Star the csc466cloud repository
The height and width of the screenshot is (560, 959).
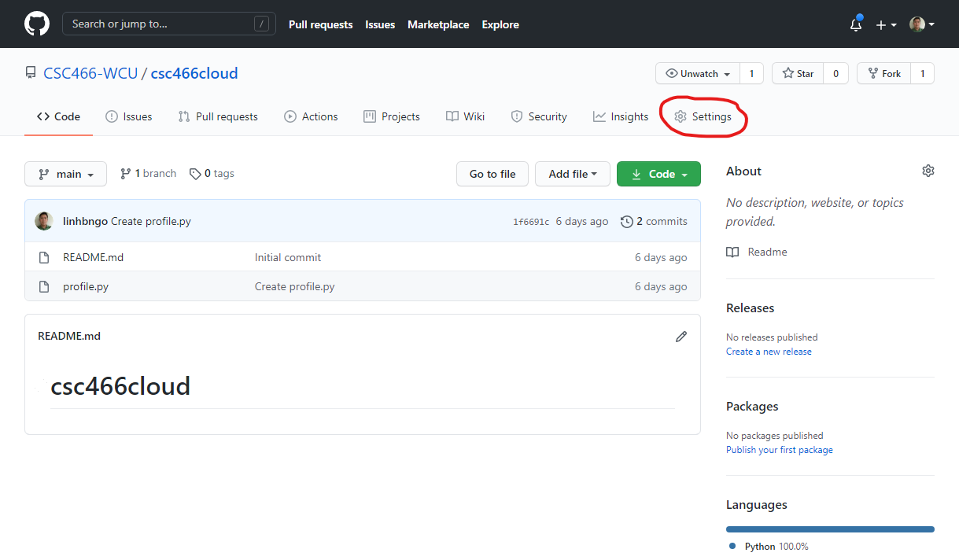pyautogui.click(x=798, y=74)
